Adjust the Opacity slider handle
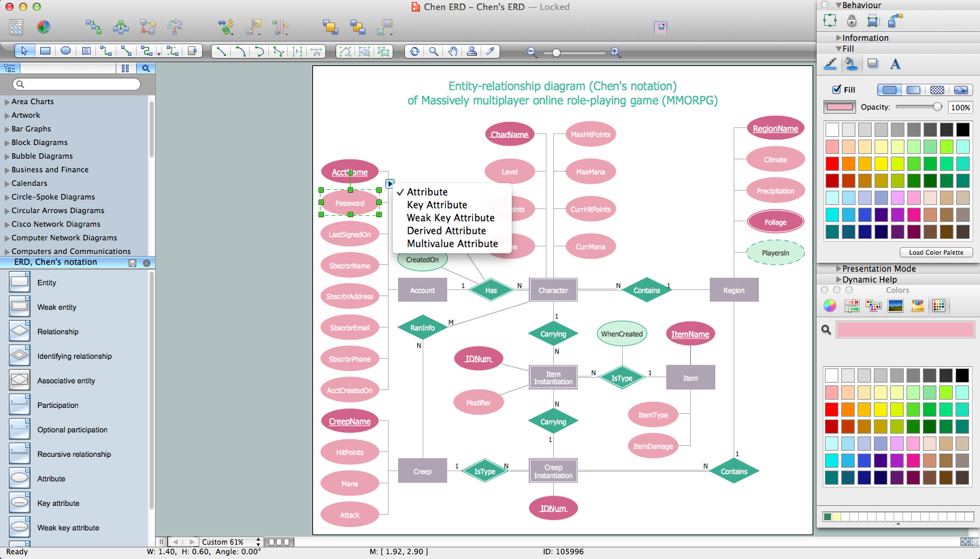This screenshot has height=559, width=980. click(937, 107)
